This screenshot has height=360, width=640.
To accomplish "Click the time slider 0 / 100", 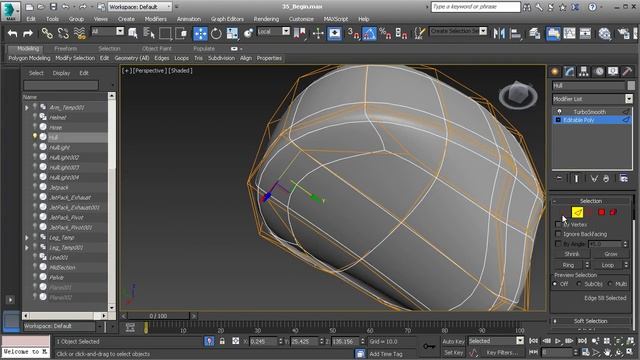I will [x=158, y=316].
